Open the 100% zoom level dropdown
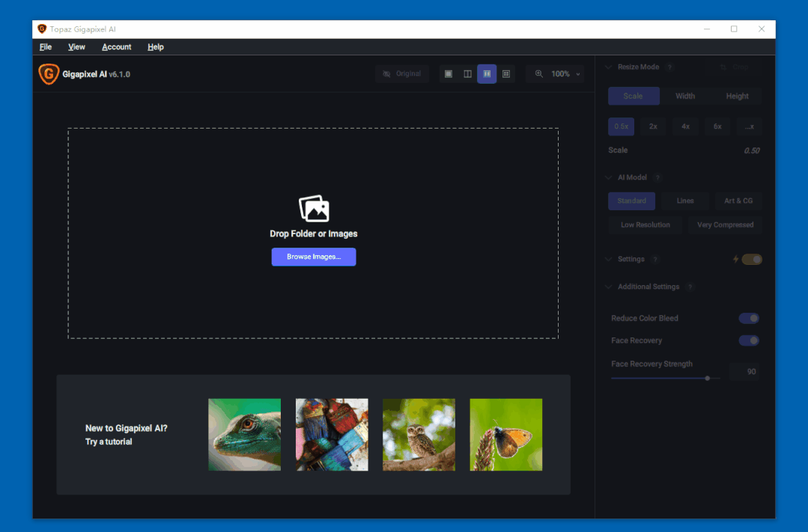The width and height of the screenshot is (808, 532). coord(565,73)
